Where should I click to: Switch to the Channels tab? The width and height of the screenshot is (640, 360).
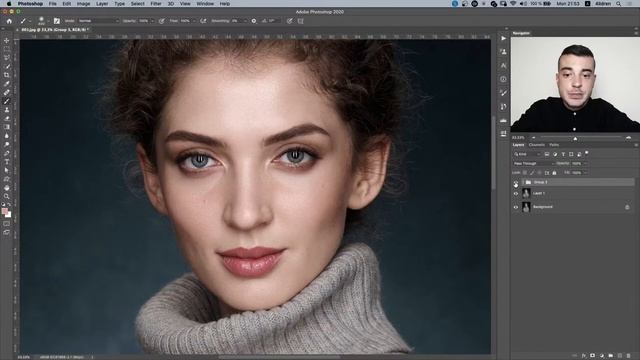537,145
